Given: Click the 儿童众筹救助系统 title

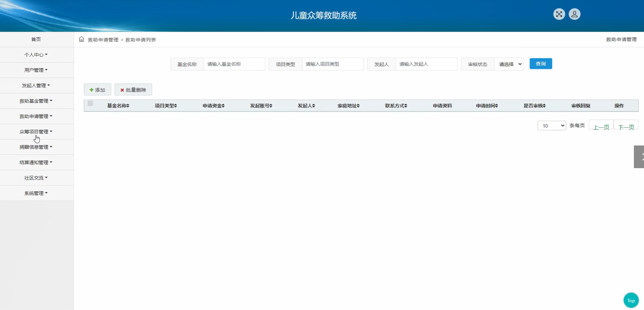Looking at the screenshot, I should click(x=323, y=15).
